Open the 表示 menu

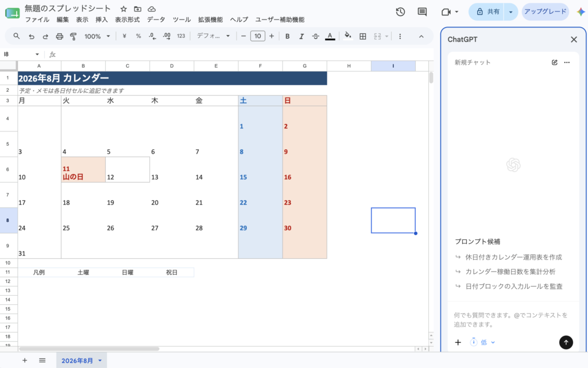click(82, 20)
